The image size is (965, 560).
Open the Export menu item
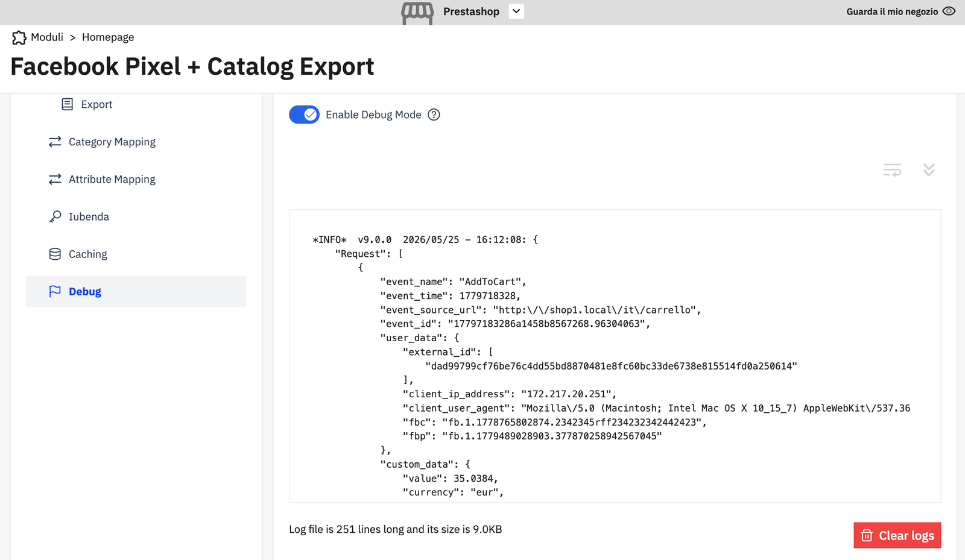tap(96, 104)
